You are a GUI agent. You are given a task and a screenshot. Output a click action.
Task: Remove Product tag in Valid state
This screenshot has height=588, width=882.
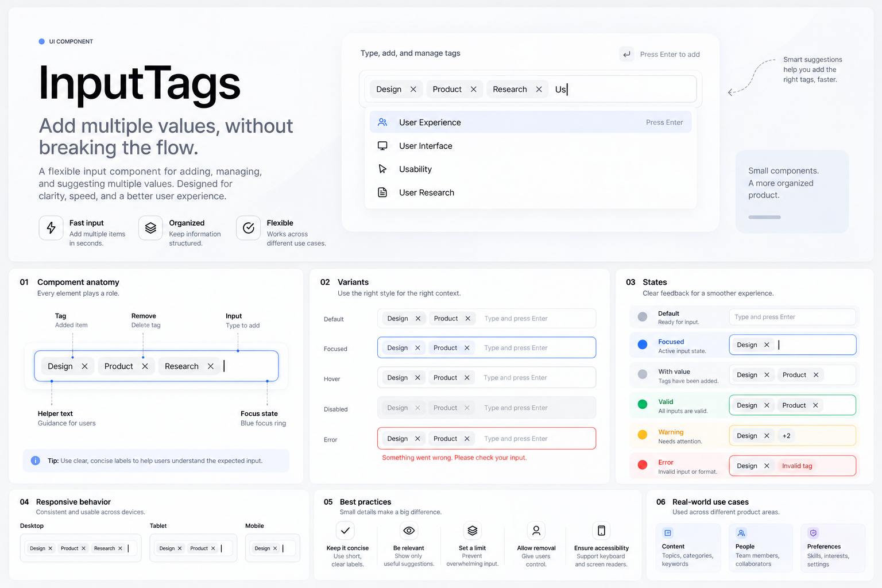(815, 405)
